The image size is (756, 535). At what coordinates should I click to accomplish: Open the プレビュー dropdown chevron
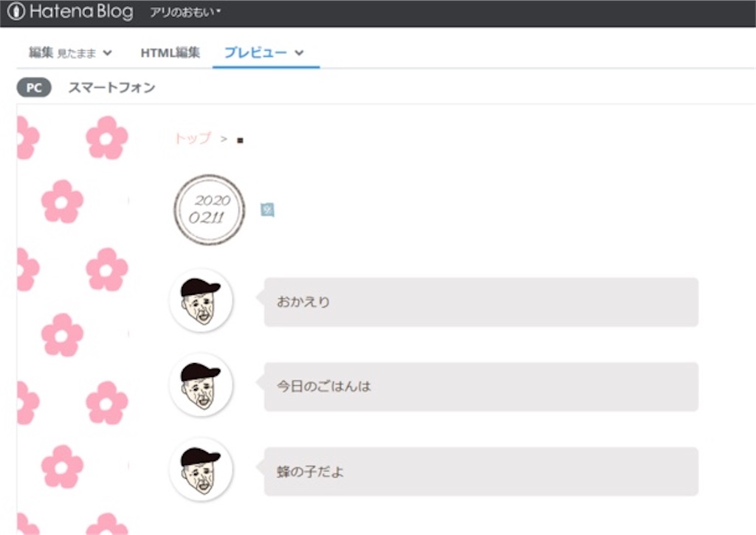298,52
